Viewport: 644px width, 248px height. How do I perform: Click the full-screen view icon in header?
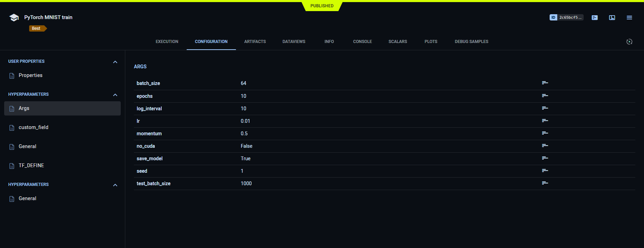click(612, 18)
